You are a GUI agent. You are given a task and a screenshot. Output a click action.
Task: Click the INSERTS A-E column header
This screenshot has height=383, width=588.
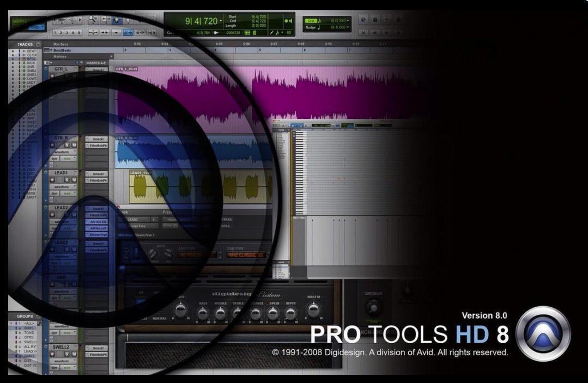(x=96, y=63)
